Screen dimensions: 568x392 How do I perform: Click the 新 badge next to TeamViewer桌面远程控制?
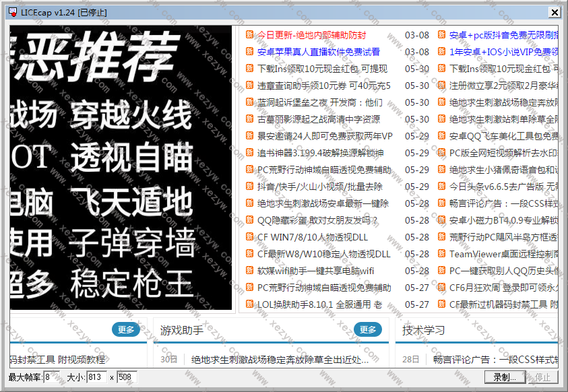pos(441,254)
